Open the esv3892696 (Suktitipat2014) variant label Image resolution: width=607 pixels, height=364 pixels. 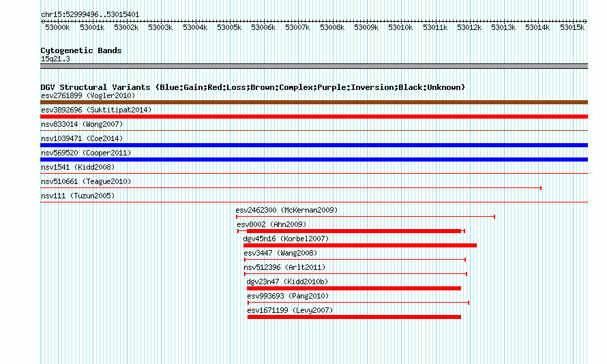[x=96, y=110]
